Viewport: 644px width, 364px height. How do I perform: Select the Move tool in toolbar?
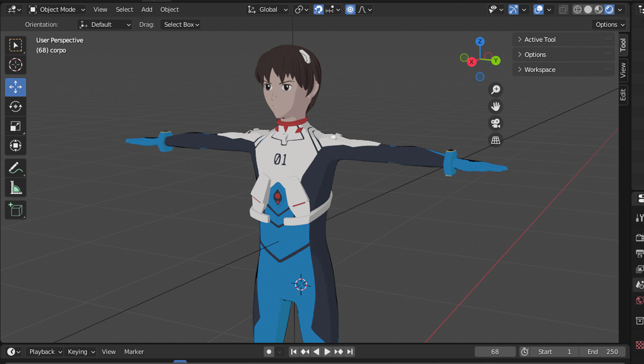(x=16, y=87)
